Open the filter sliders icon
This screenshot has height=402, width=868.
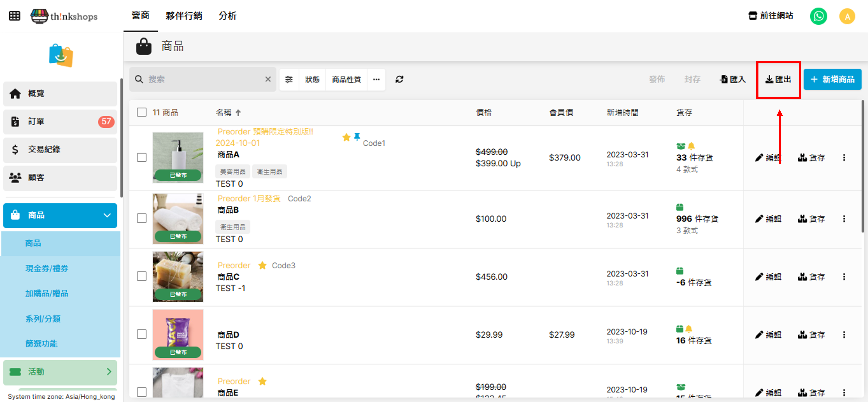[x=289, y=79]
